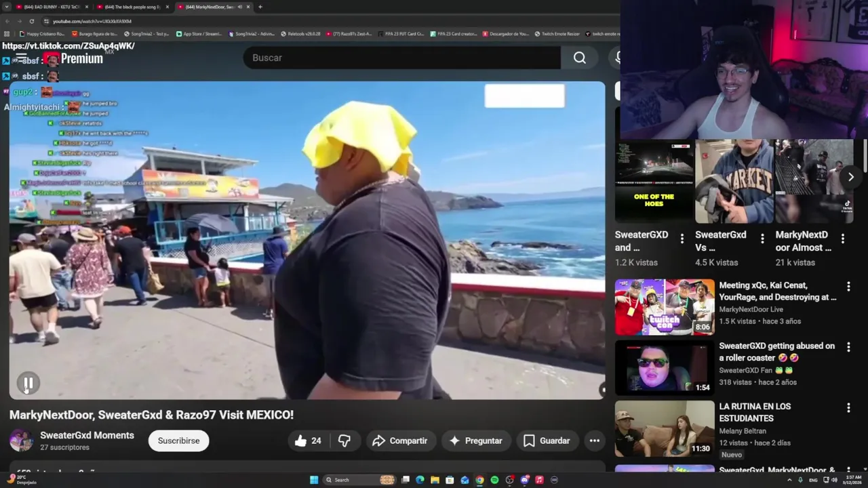Click the '27 suscriptores' text
868x488 pixels.
click(64, 447)
